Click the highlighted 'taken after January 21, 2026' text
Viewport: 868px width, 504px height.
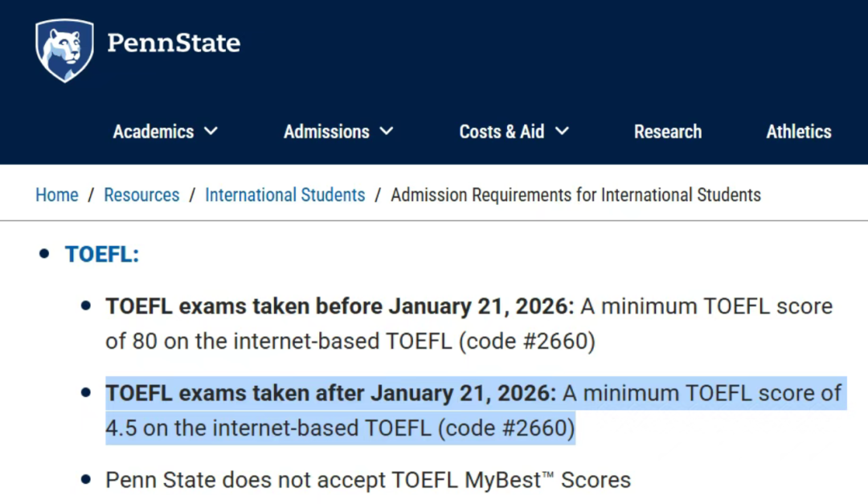coord(330,393)
